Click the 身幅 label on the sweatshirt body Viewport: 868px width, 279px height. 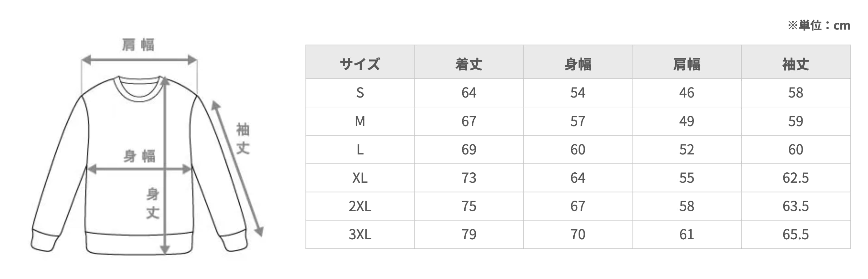click(x=139, y=156)
